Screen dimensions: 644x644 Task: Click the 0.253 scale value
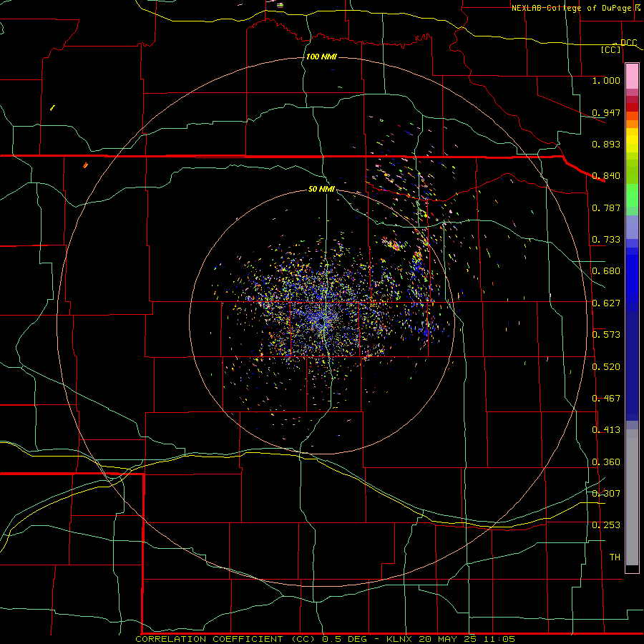tap(606, 525)
